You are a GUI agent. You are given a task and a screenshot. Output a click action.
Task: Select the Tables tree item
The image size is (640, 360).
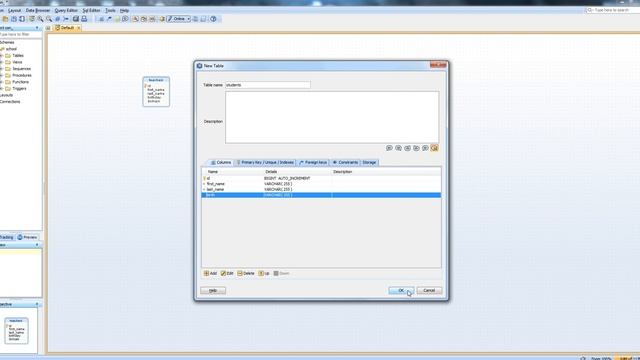pos(18,56)
